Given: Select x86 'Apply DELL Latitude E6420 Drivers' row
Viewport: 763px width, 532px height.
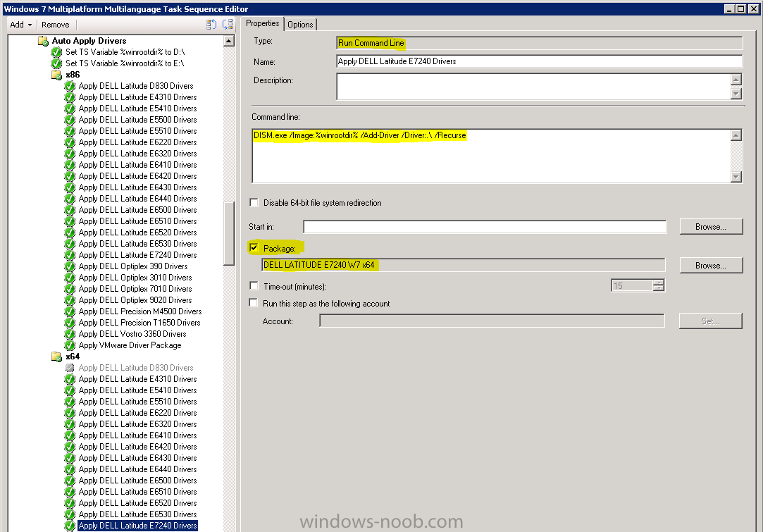Looking at the screenshot, I should click(137, 176).
